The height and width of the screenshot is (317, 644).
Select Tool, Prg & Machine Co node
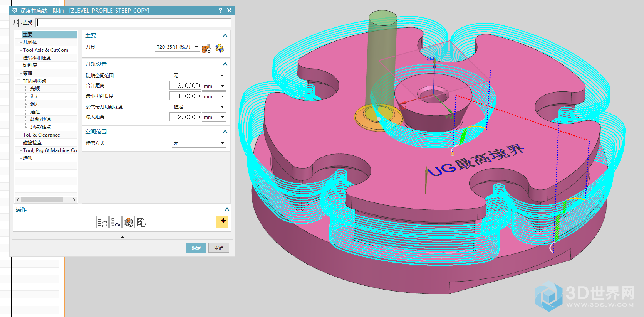[x=50, y=150]
